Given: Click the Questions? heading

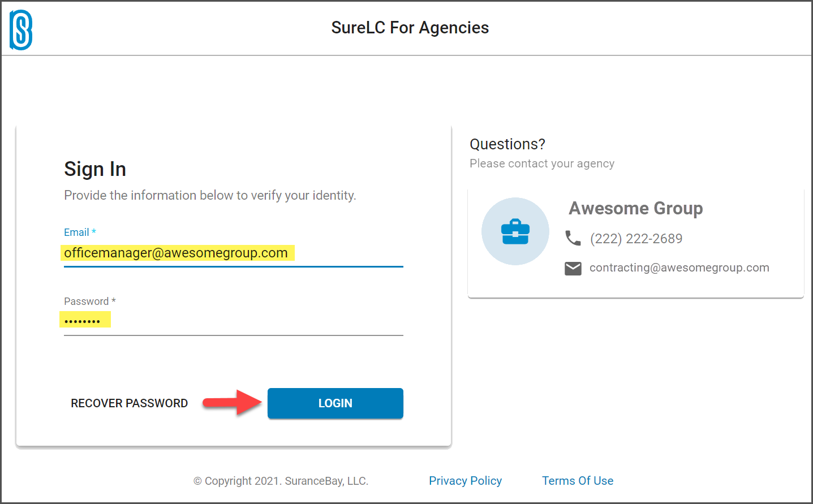Looking at the screenshot, I should tap(507, 144).
